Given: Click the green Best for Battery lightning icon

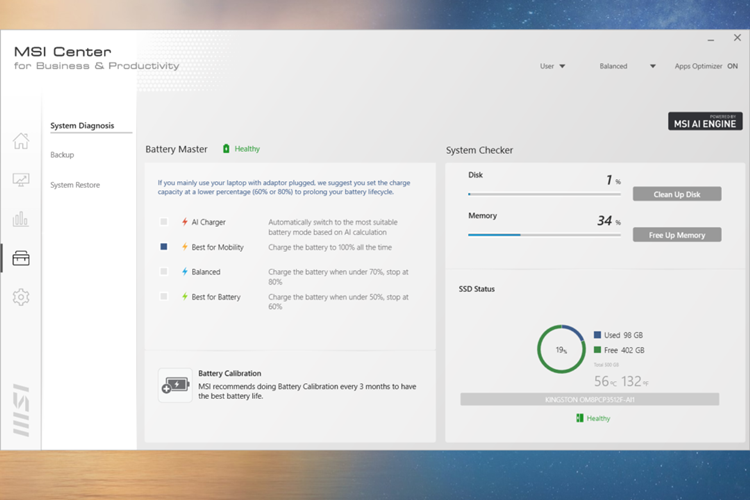Looking at the screenshot, I should tap(185, 297).
